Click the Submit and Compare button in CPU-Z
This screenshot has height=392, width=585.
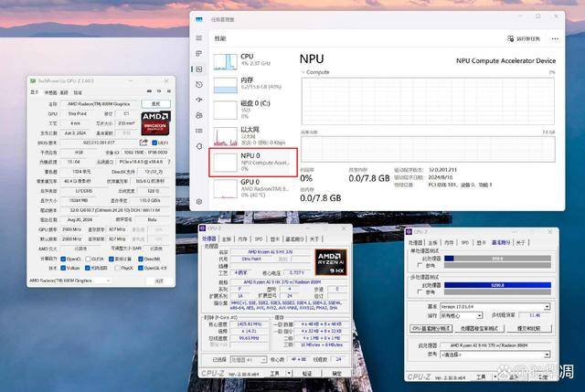pos(529,329)
